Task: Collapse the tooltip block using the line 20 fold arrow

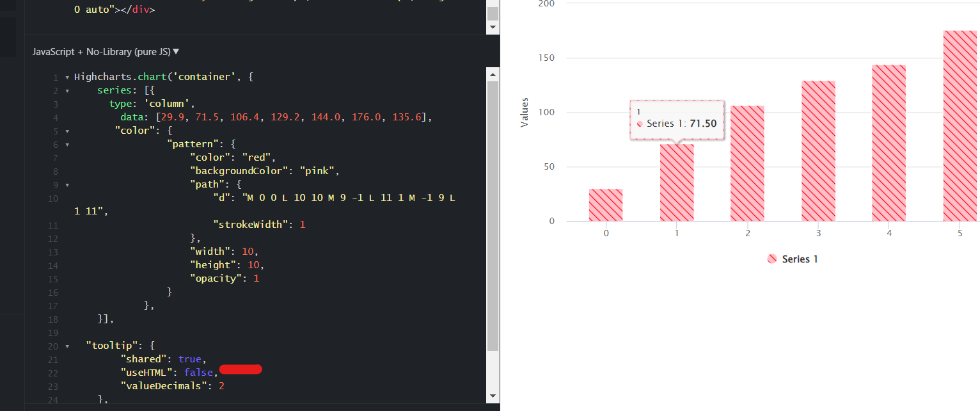Action: [x=67, y=345]
